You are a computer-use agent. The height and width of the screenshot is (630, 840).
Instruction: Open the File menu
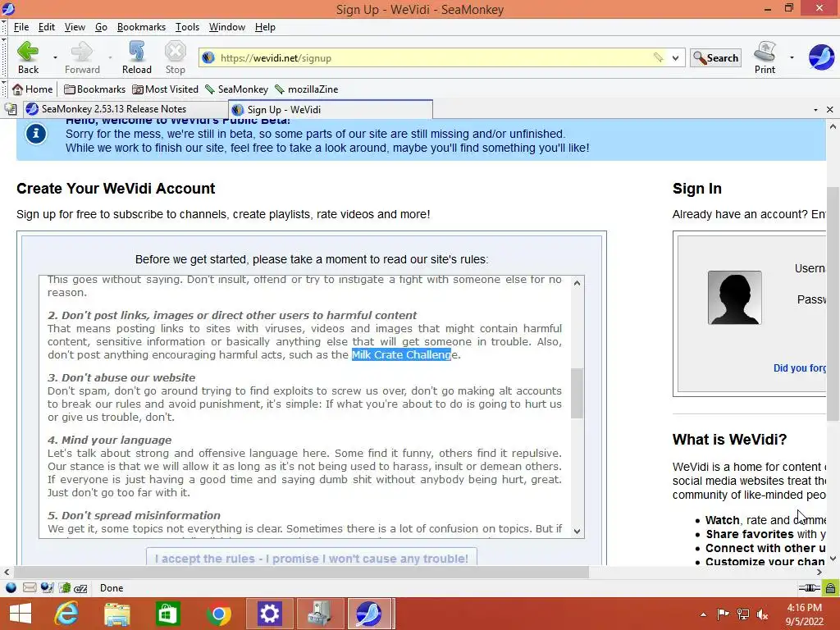[21, 27]
